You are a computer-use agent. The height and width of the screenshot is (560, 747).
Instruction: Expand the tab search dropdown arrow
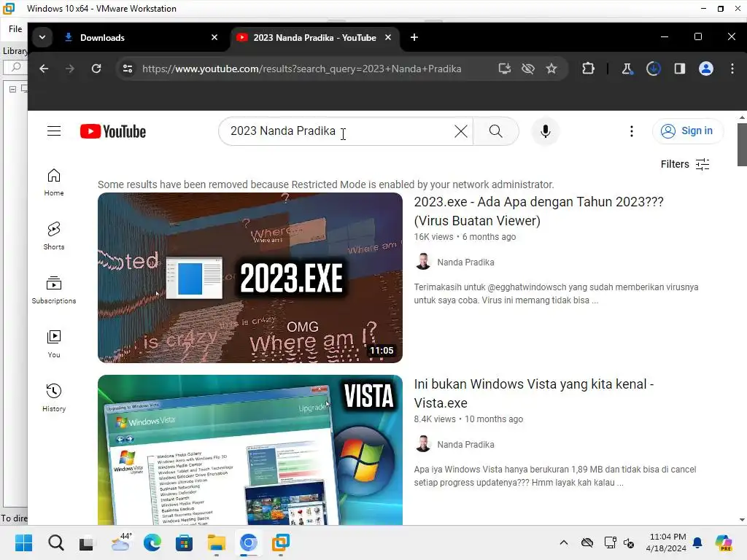click(x=42, y=37)
